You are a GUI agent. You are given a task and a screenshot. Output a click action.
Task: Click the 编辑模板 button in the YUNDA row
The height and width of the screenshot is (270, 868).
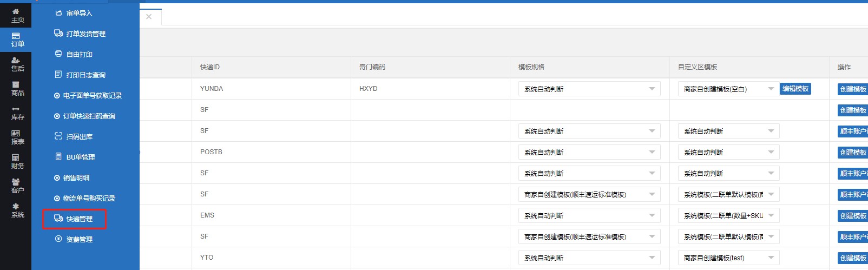(x=795, y=89)
